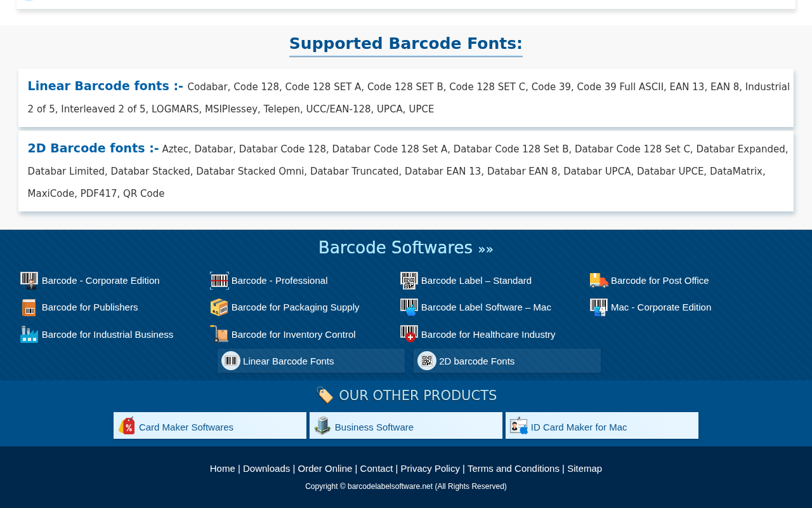Click the Barcode Label Standard QR icon
The height and width of the screenshot is (508, 812).
[x=409, y=281]
